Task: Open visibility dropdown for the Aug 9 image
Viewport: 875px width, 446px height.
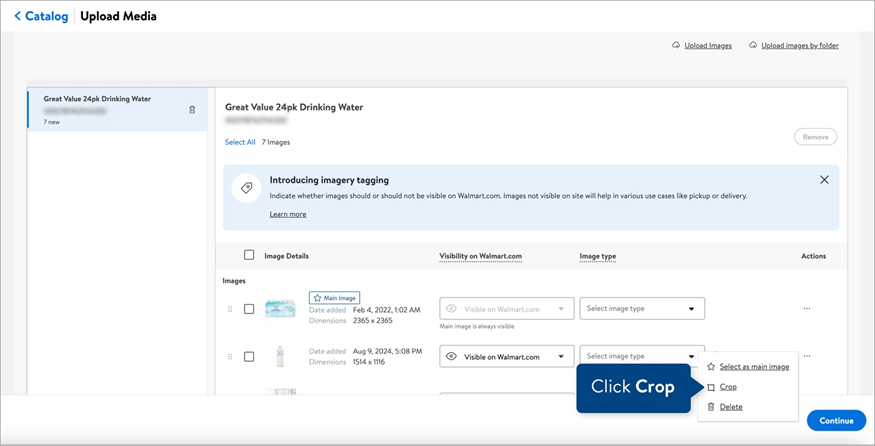Action: click(507, 357)
